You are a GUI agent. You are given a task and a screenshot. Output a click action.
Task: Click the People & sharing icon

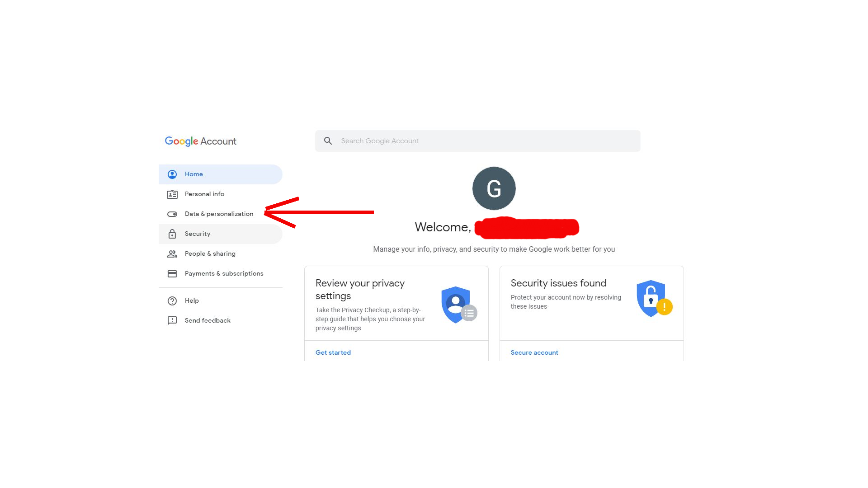coord(172,253)
